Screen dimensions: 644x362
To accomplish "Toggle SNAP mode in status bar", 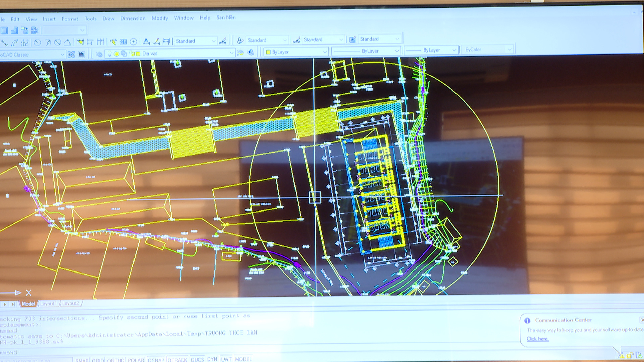I will tap(82, 360).
